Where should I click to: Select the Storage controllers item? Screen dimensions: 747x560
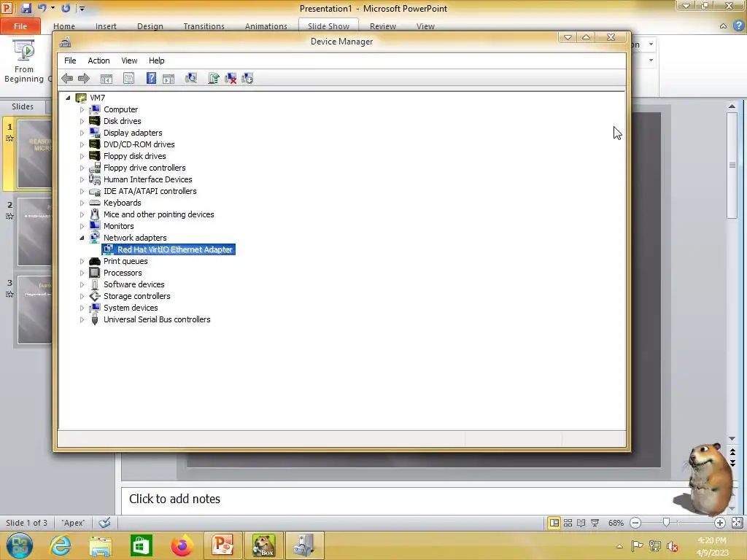[x=136, y=296]
